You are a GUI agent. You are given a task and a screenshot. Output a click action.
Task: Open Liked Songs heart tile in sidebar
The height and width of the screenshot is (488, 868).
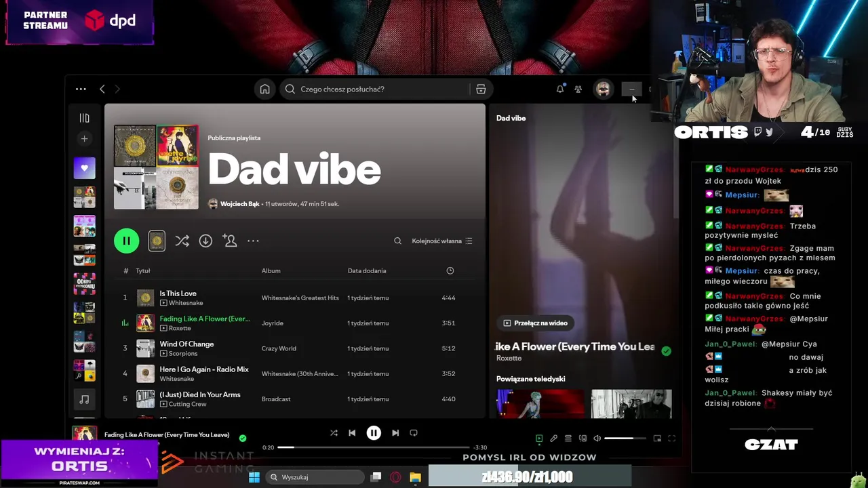click(x=84, y=168)
